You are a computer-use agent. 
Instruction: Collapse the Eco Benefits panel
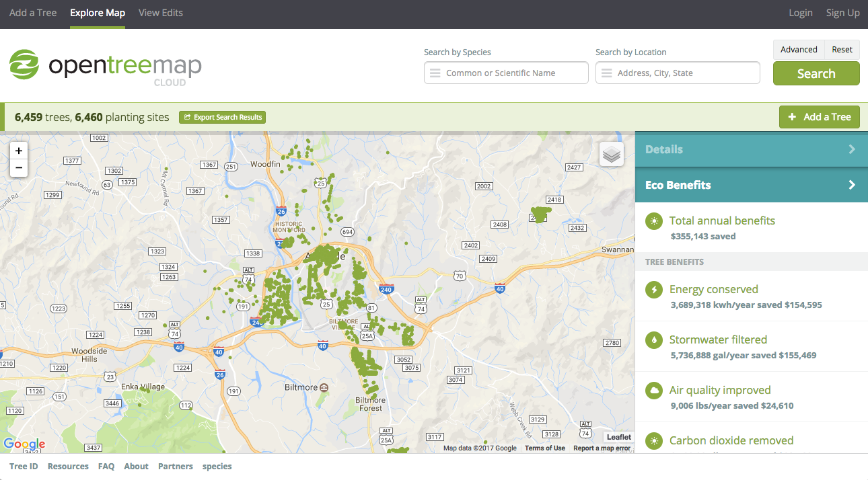pyautogui.click(x=751, y=185)
